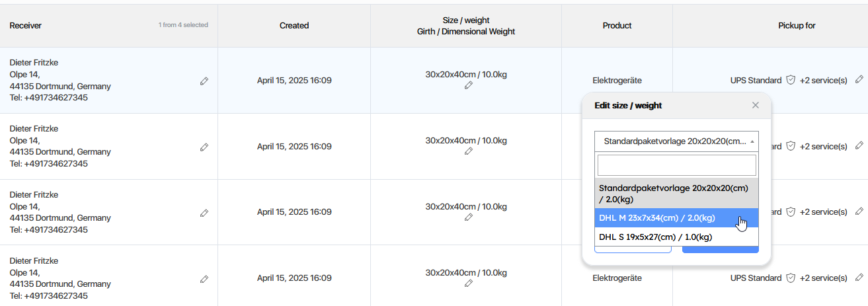
Task: Edit receiver address in fourth row
Action: (x=204, y=279)
